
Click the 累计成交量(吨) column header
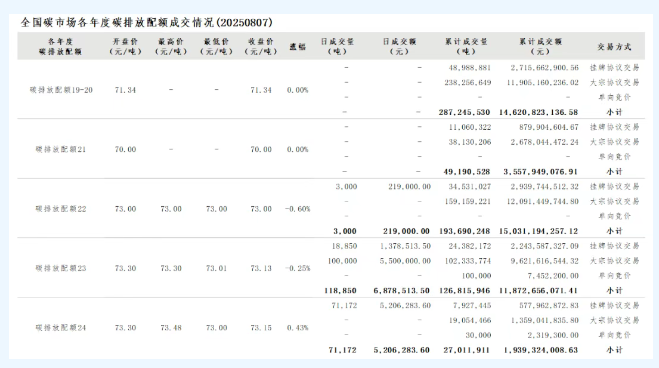click(466, 47)
